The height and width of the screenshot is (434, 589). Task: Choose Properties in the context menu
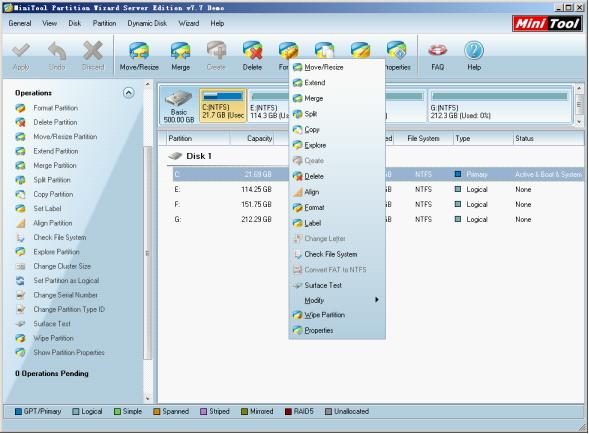(337, 331)
